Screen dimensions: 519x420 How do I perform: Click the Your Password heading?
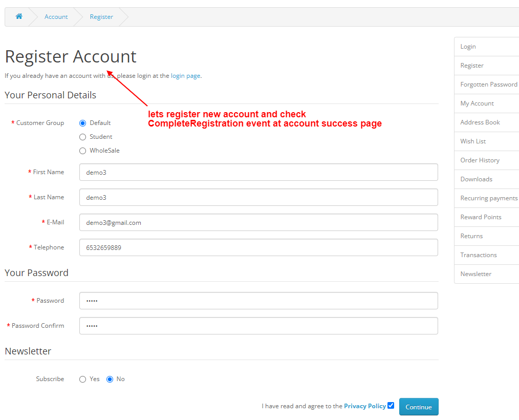pyautogui.click(x=36, y=273)
